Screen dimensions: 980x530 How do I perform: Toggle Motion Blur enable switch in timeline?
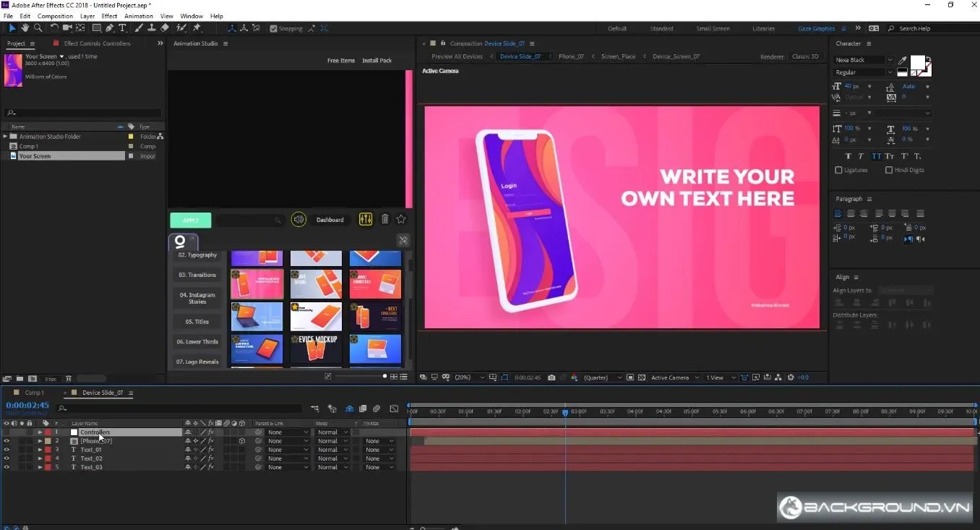click(x=377, y=409)
